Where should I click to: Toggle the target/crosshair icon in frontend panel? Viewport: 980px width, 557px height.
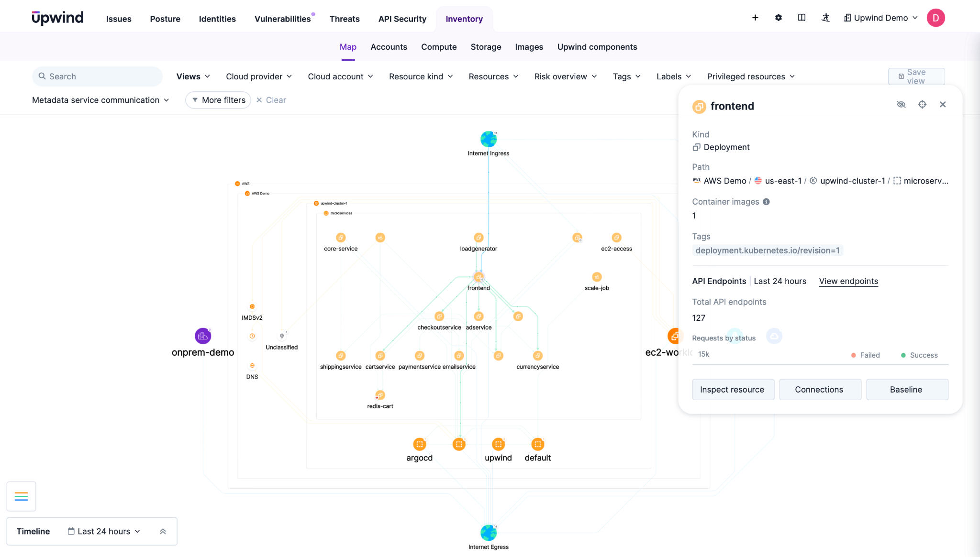point(922,104)
